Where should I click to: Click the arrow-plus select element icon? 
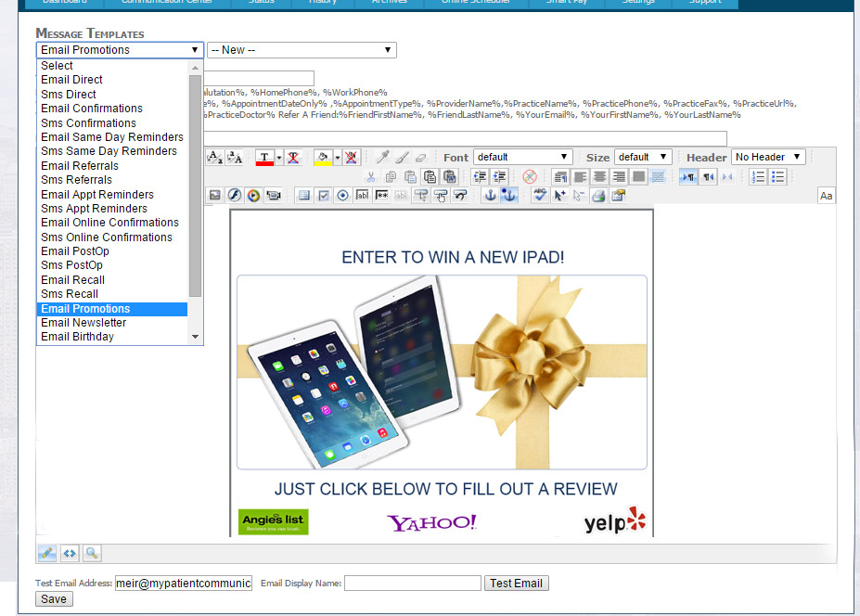tap(559, 195)
